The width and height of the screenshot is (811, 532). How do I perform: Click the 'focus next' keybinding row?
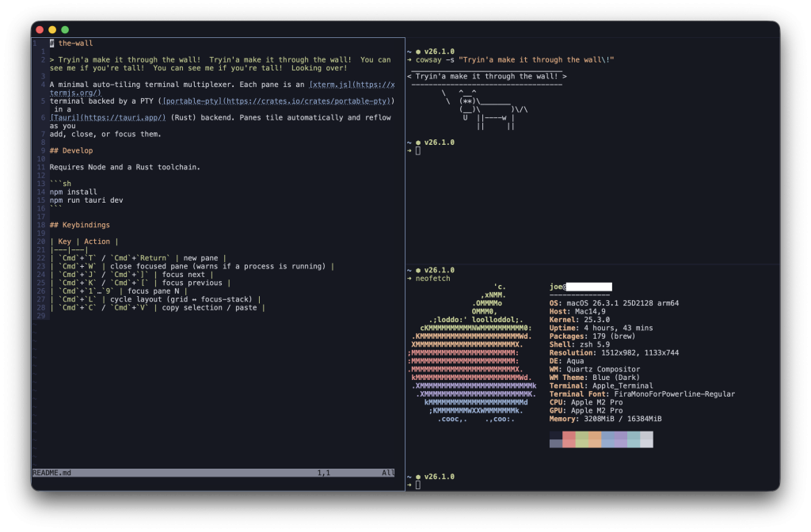pyautogui.click(x=132, y=275)
